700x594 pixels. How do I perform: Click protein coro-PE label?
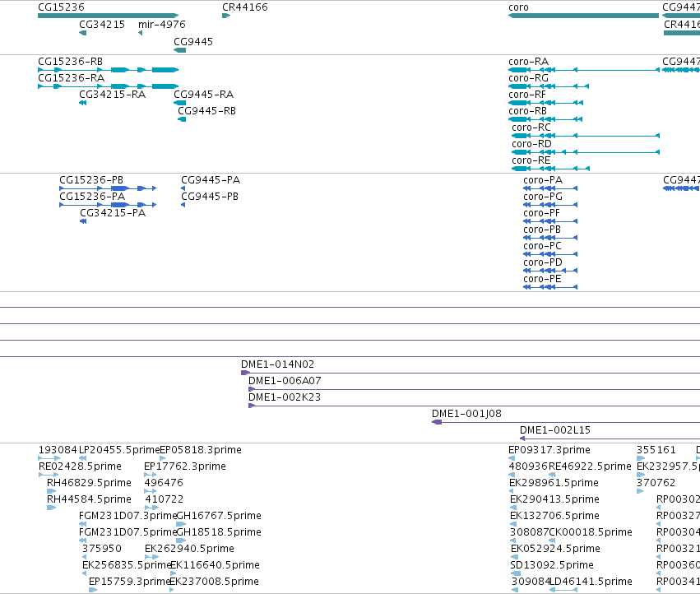tap(542, 279)
